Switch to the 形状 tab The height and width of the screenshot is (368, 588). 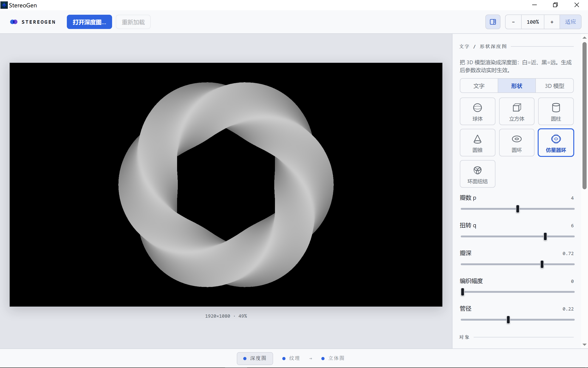[x=517, y=86]
